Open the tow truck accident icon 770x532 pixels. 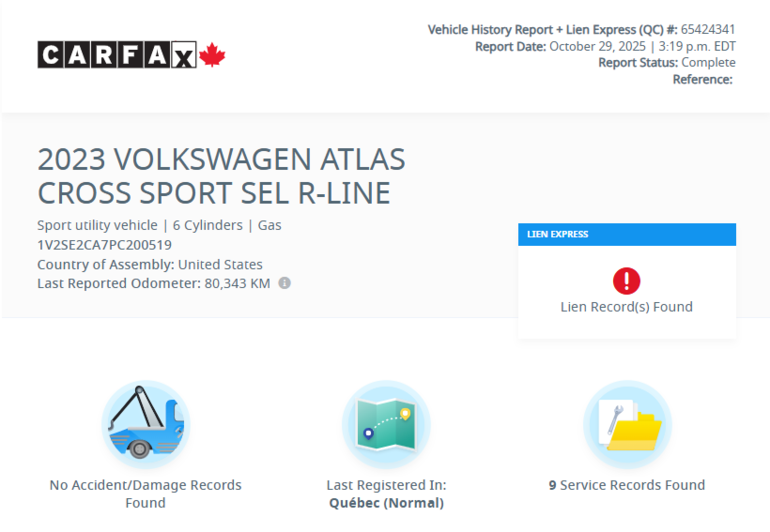coord(145,424)
